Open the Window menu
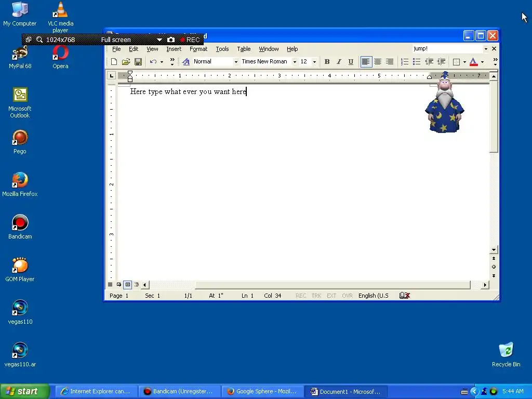 tap(269, 49)
